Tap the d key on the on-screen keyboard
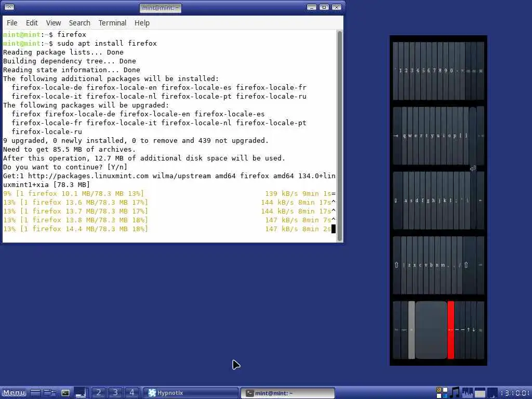532x399 pixels. pos(417,201)
